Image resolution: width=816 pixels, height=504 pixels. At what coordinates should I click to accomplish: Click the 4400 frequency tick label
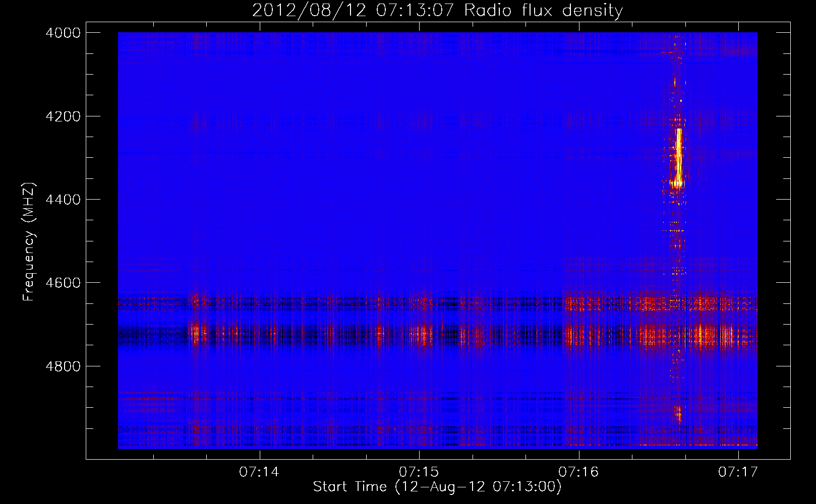63,200
